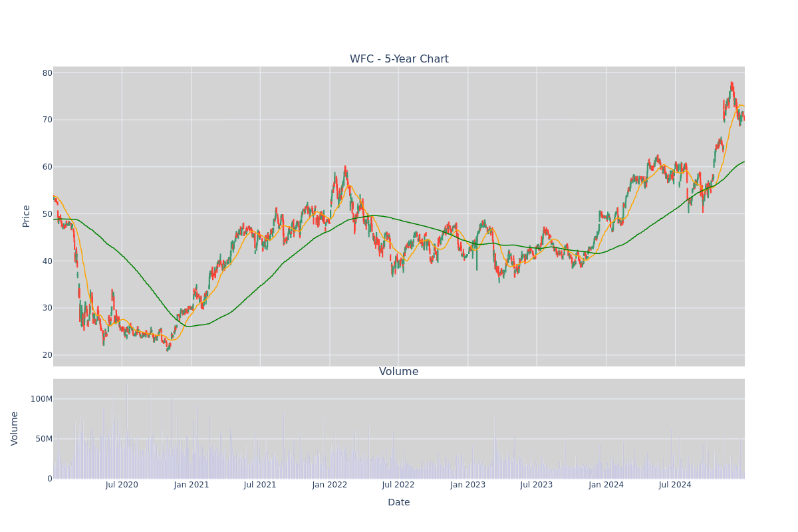Click the '50M' volume tick label
Viewport: 798px width, 532px height.
point(43,439)
